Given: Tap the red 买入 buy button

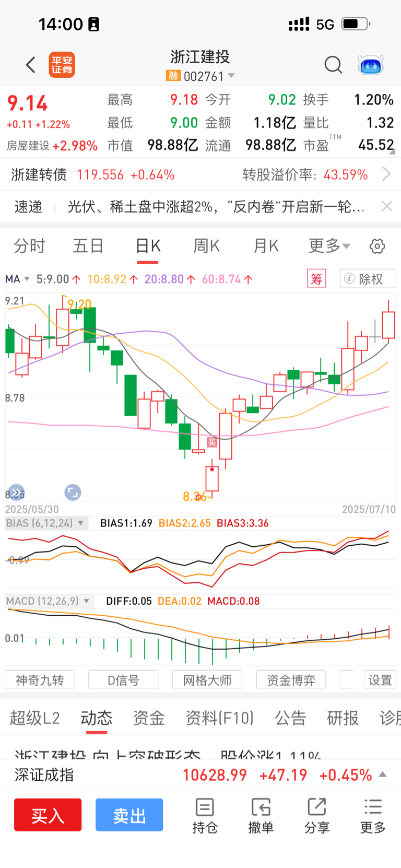Looking at the screenshot, I should (x=48, y=815).
